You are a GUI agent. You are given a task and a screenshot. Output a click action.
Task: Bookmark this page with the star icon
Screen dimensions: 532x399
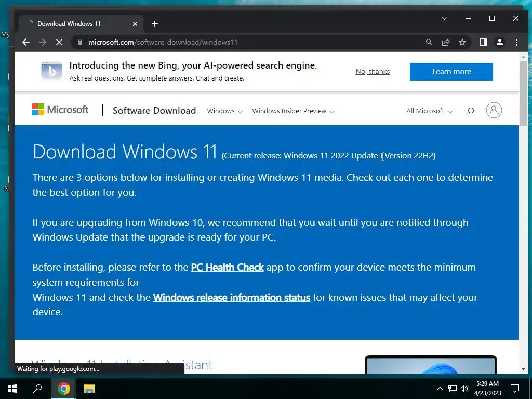click(462, 42)
